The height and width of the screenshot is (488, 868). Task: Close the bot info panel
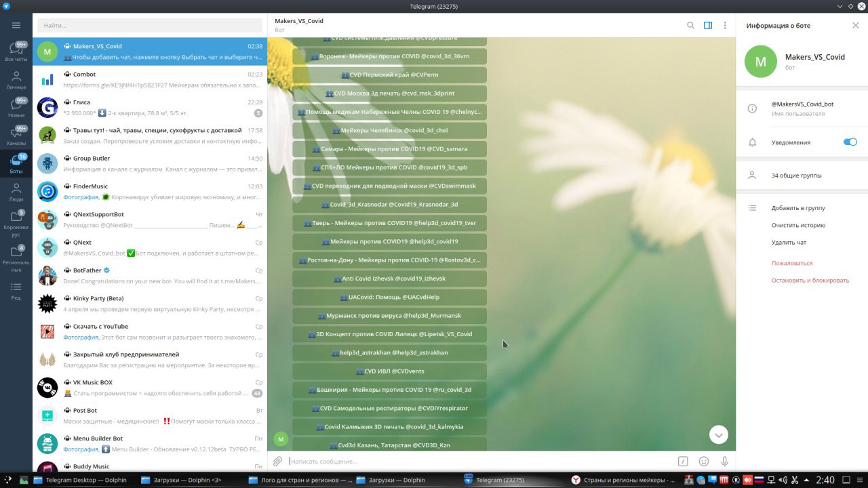[855, 25]
